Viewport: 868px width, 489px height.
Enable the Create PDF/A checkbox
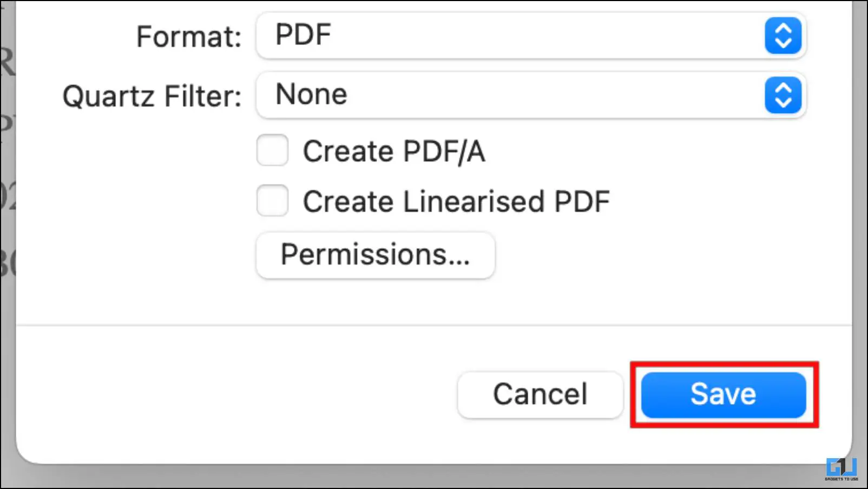tap(272, 150)
